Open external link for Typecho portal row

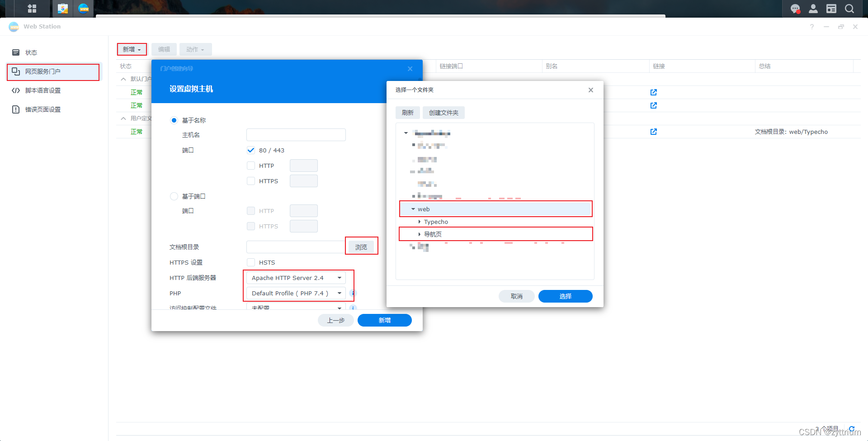(653, 132)
